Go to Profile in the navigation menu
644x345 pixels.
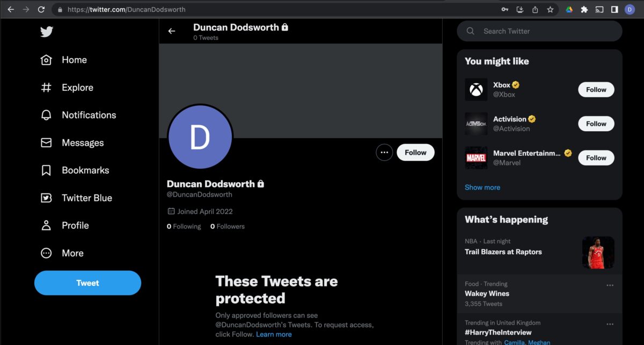[x=75, y=226]
